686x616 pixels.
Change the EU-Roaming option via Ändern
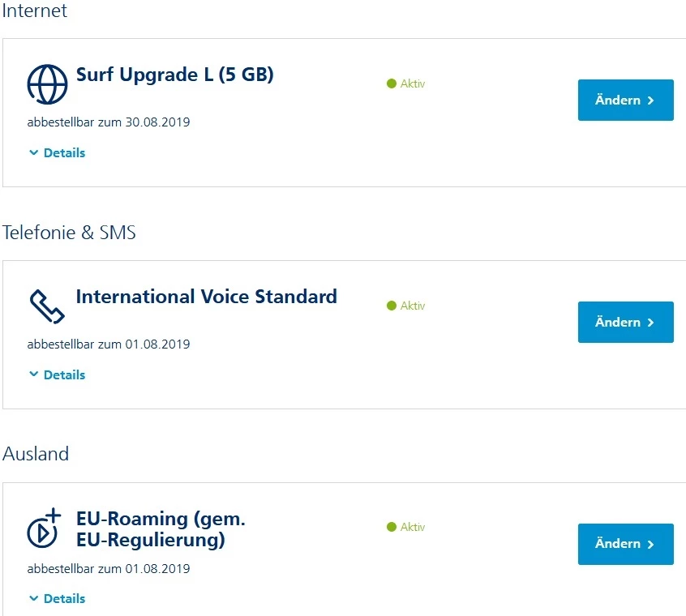click(x=625, y=544)
